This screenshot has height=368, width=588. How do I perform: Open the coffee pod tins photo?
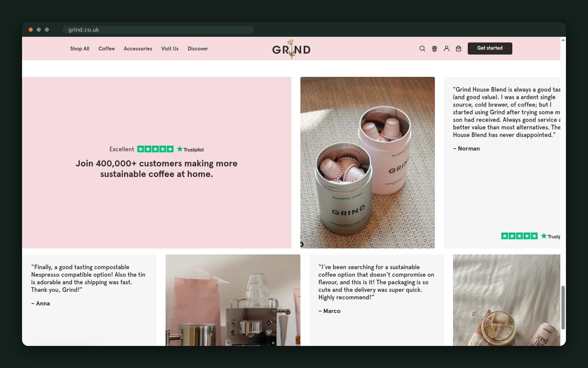367,163
